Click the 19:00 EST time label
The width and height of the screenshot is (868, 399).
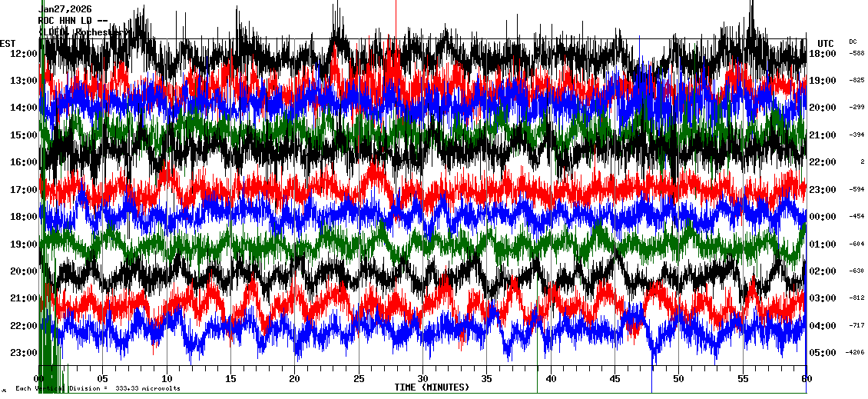(x=24, y=244)
